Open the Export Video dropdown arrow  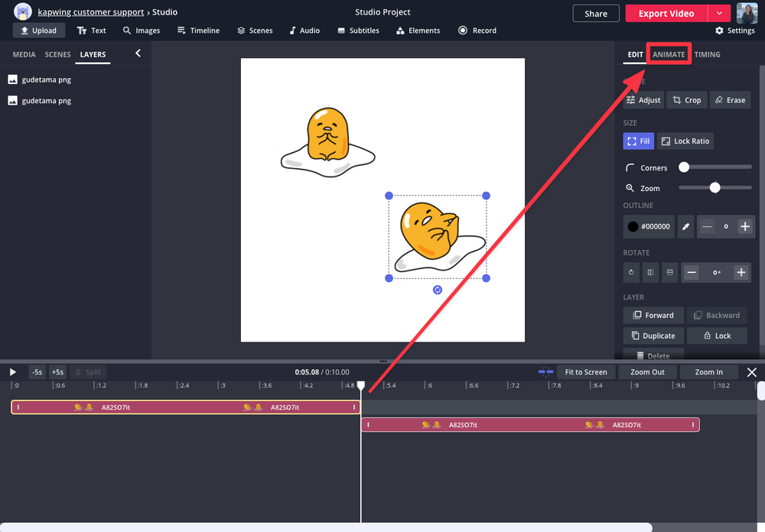point(720,13)
